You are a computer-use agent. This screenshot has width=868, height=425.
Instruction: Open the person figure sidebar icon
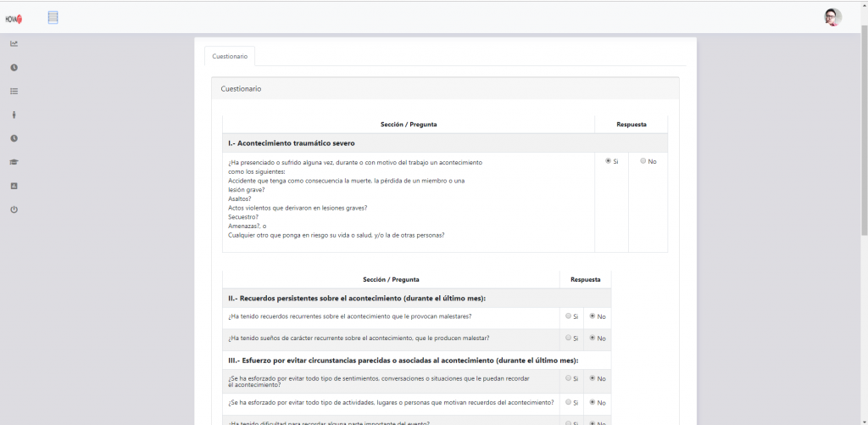click(x=14, y=115)
